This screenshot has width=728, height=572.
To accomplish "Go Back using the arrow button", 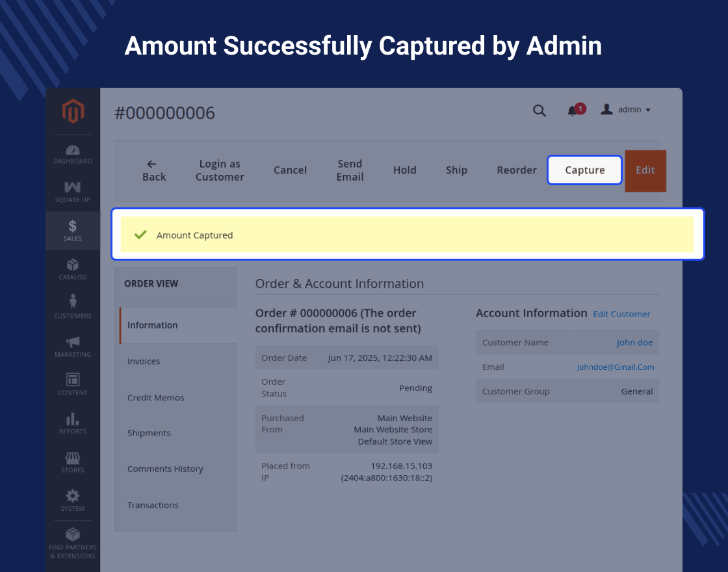I will [154, 170].
